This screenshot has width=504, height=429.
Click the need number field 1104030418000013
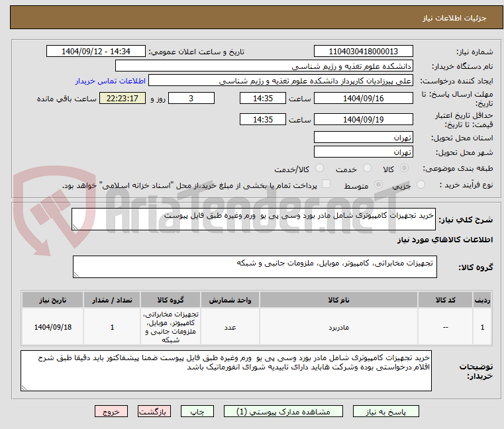[363, 52]
